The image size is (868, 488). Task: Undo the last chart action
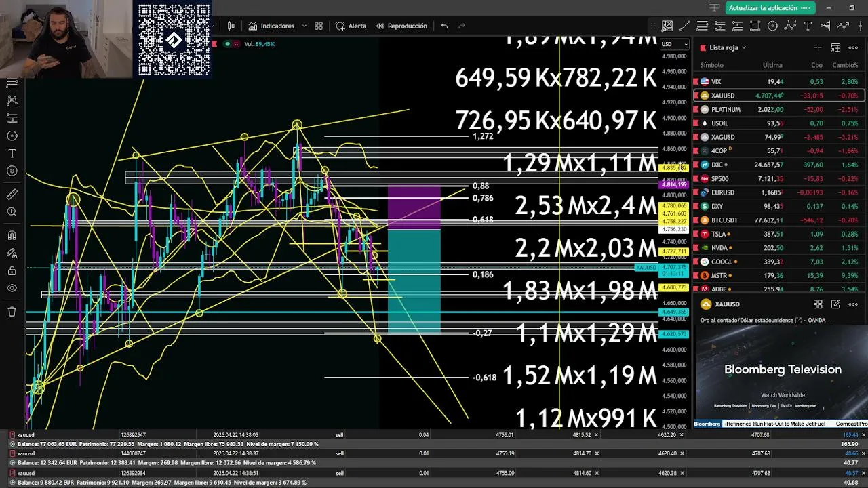point(444,26)
